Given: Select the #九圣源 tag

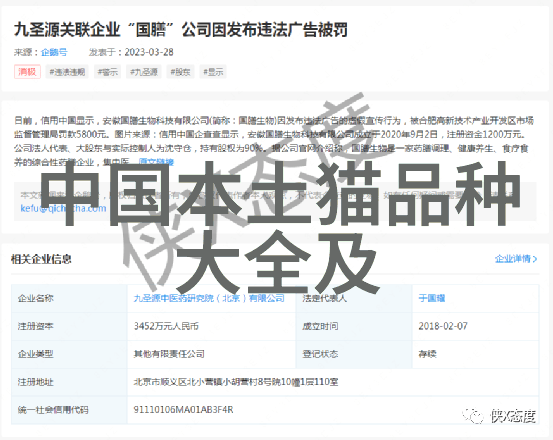Looking at the screenshot, I should [x=144, y=72].
